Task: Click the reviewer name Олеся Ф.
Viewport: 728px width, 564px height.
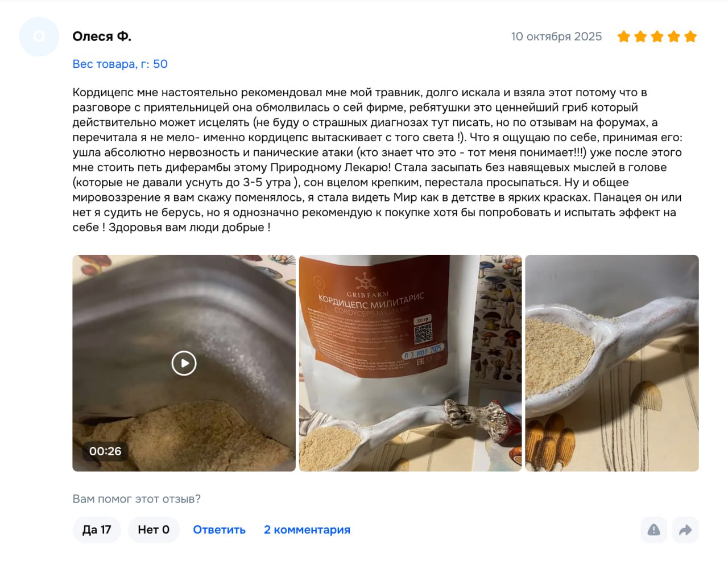Action: coord(102,36)
